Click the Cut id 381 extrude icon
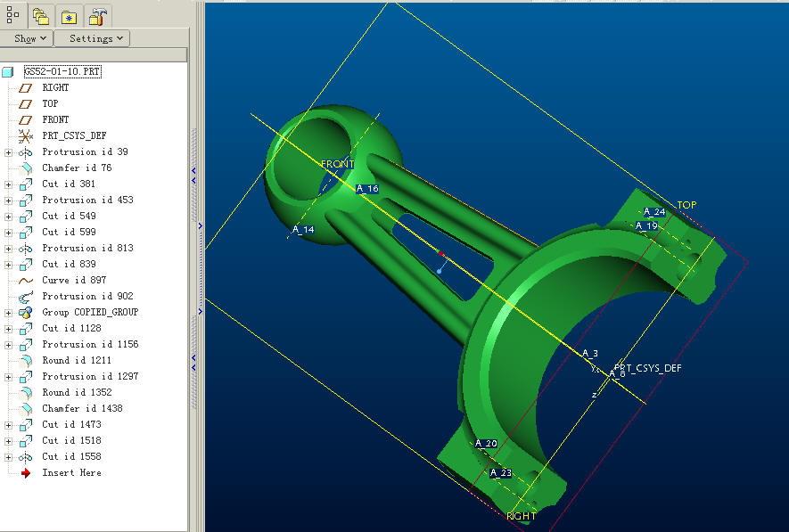Image resolution: width=789 pixels, height=532 pixels. pyautogui.click(x=26, y=184)
